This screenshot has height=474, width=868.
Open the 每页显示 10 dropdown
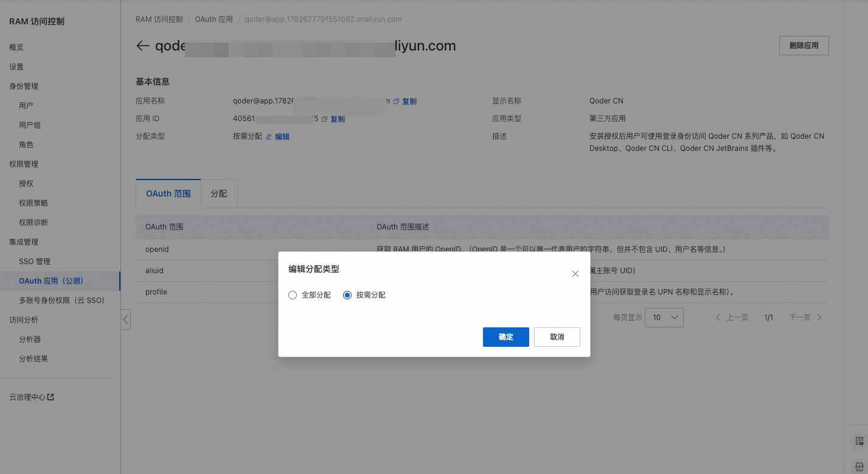[x=664, y=318]
